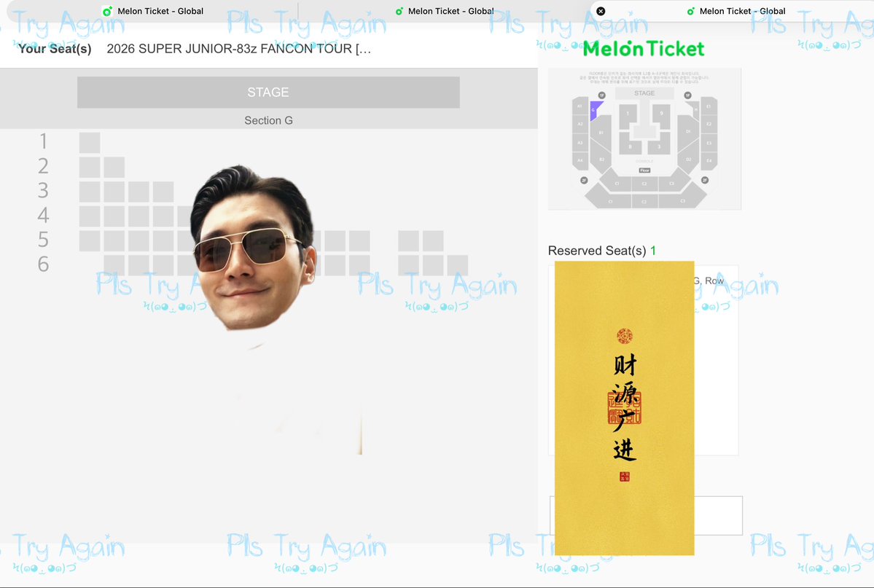The height and width of the screenshot is (588, 874).
Task: Click the 2F marker below section A4
Action: point(584,180)
